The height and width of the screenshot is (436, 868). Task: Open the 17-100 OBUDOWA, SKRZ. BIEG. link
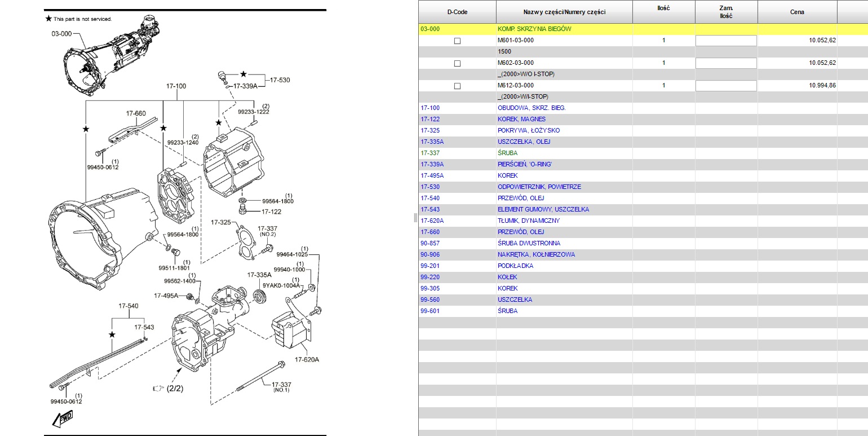532,108
